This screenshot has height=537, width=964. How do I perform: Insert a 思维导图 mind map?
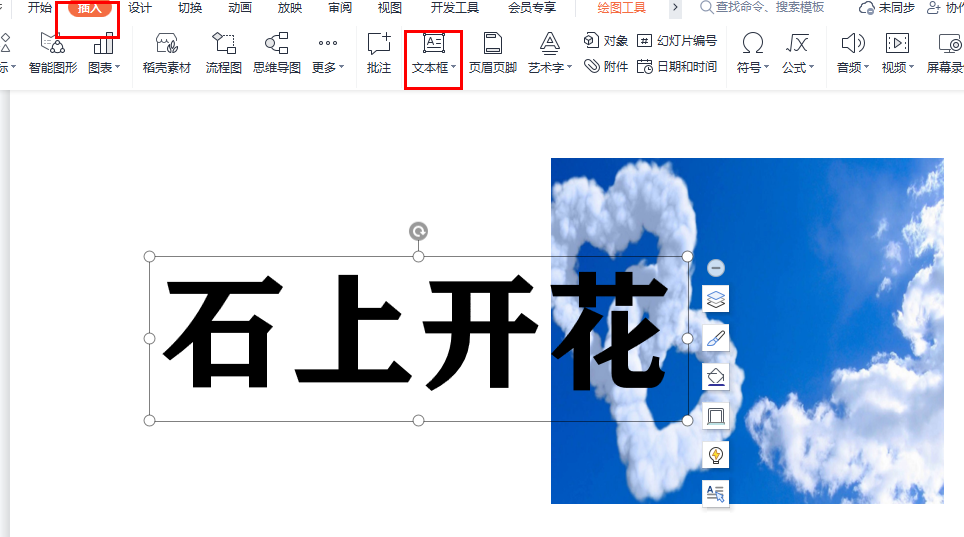tap(277, 52)
